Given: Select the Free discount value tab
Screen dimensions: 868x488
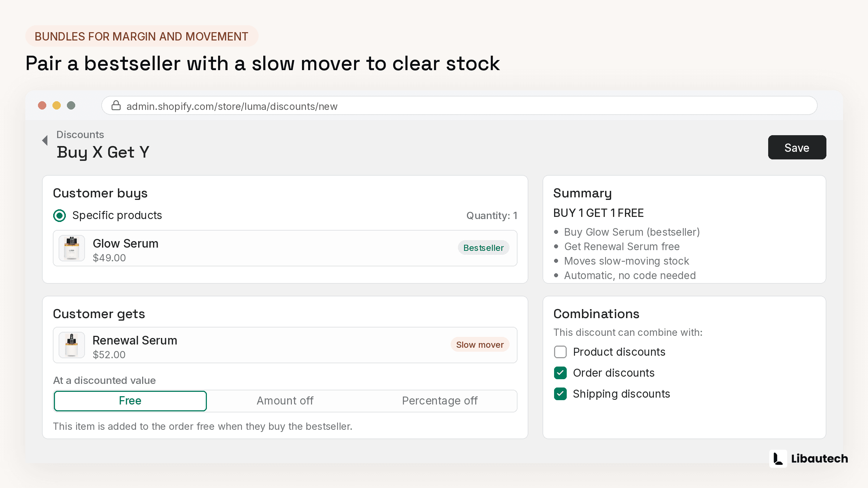Looking at the screenshot, I should (130, 401).
